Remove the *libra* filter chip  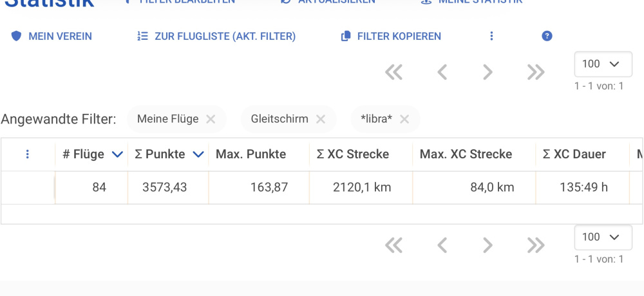tap(404, 119)
